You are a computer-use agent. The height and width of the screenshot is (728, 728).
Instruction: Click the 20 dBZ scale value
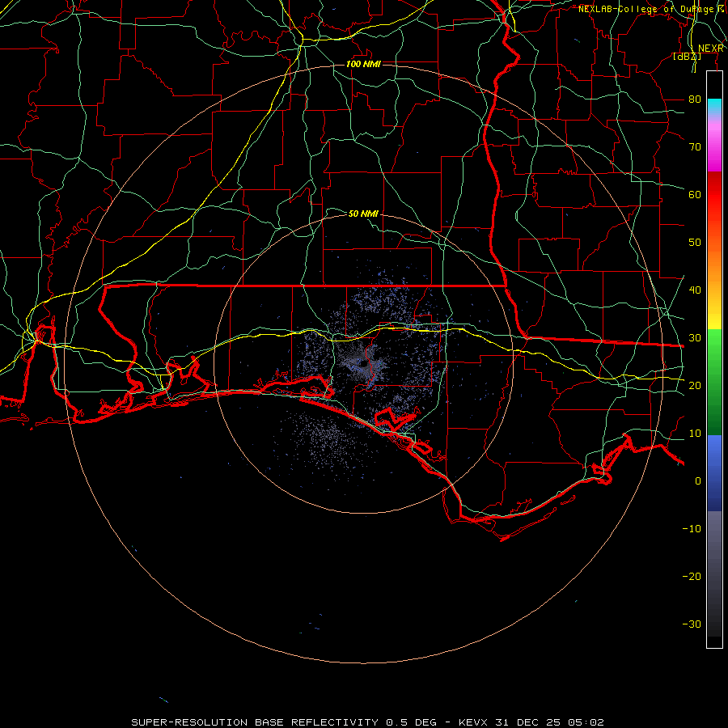click(x=695, y=386)
